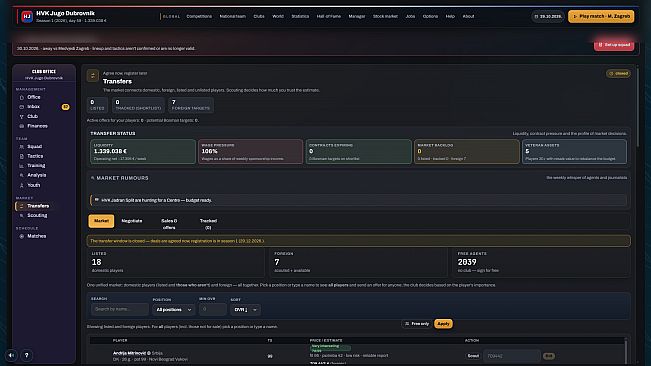Click the Set up squad button
This screenshot has height=366, width=651.
[614, 45]
